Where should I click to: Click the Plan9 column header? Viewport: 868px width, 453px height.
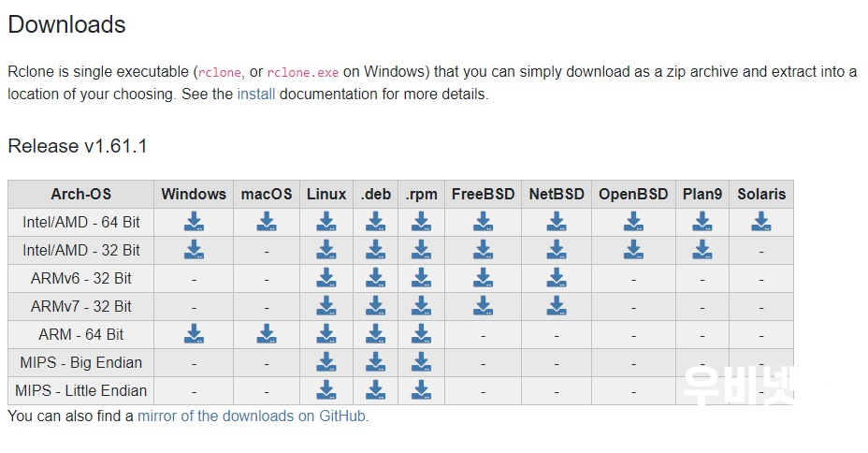tap(702, 194)
